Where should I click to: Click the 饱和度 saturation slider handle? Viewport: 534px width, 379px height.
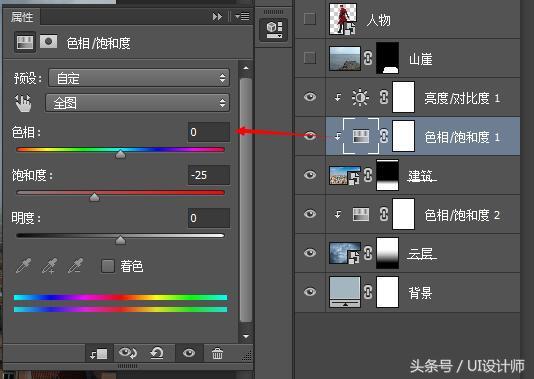(94, 197)
